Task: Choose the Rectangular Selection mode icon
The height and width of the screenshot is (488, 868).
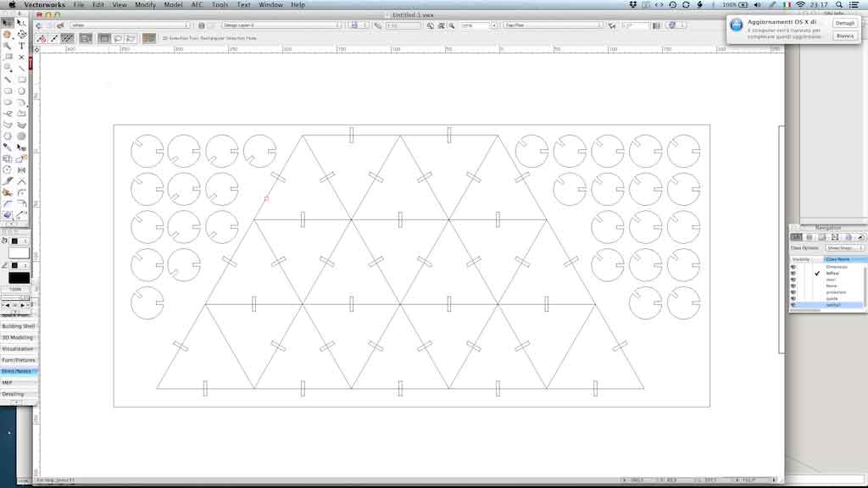Action: [104, 38]
